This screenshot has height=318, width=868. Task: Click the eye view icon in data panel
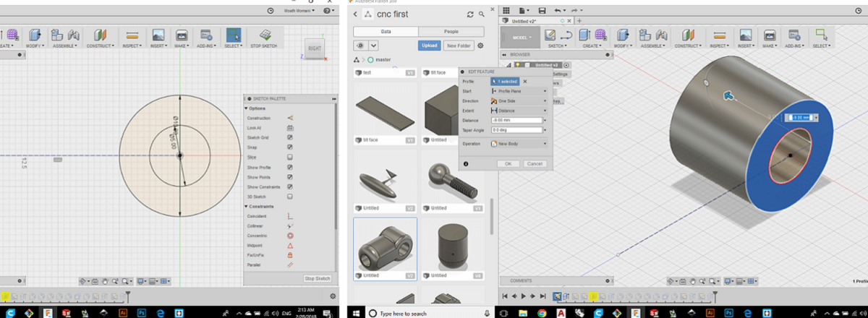pos(359,45)
